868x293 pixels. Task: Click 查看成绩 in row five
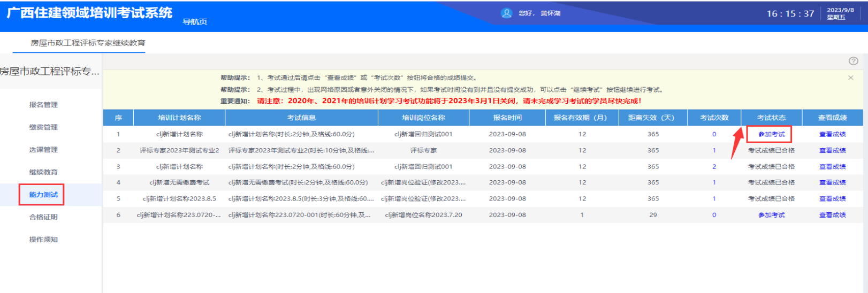[832, 199]
